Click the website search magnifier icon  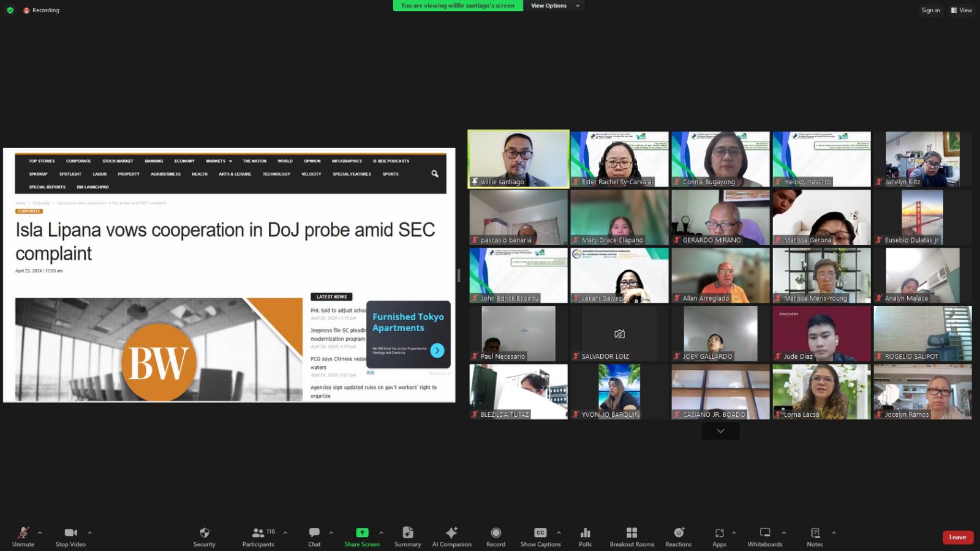tap(435, 174)
